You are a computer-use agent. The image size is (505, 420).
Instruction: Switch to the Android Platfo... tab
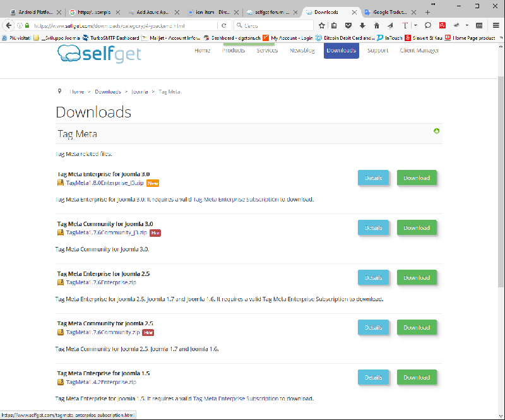36,12
